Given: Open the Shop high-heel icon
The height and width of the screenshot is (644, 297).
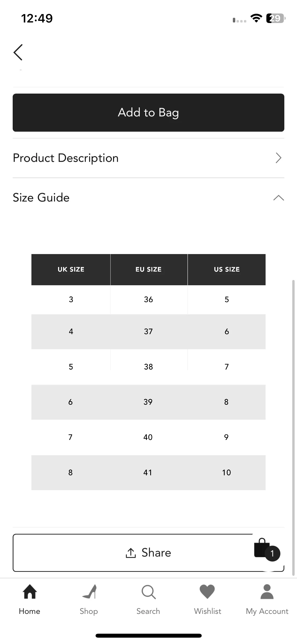Looking at the screenshot, I should pyautogui.click(x=89, y=592).
